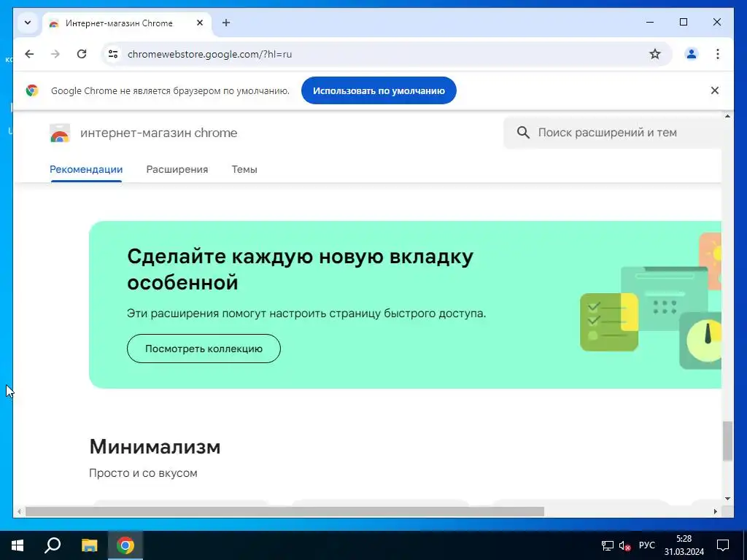
Task: Select the Интернет-магазин Chrome tab
Action: coord(127,23)
